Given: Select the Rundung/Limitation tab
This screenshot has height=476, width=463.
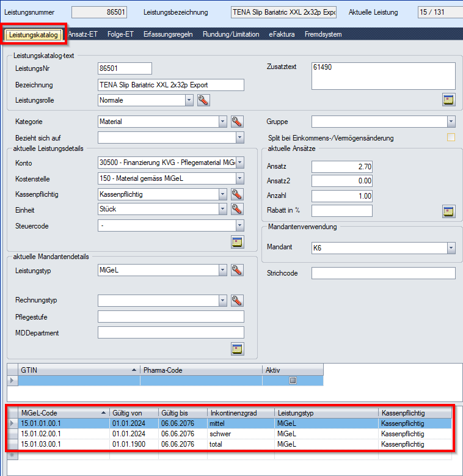Looking at the screenshot, I should click(x=231, y=34).
